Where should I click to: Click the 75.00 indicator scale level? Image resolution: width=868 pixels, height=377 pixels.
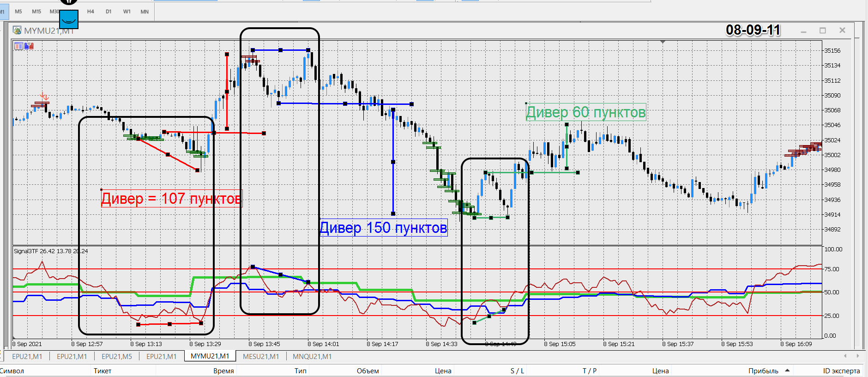(832, 269)
